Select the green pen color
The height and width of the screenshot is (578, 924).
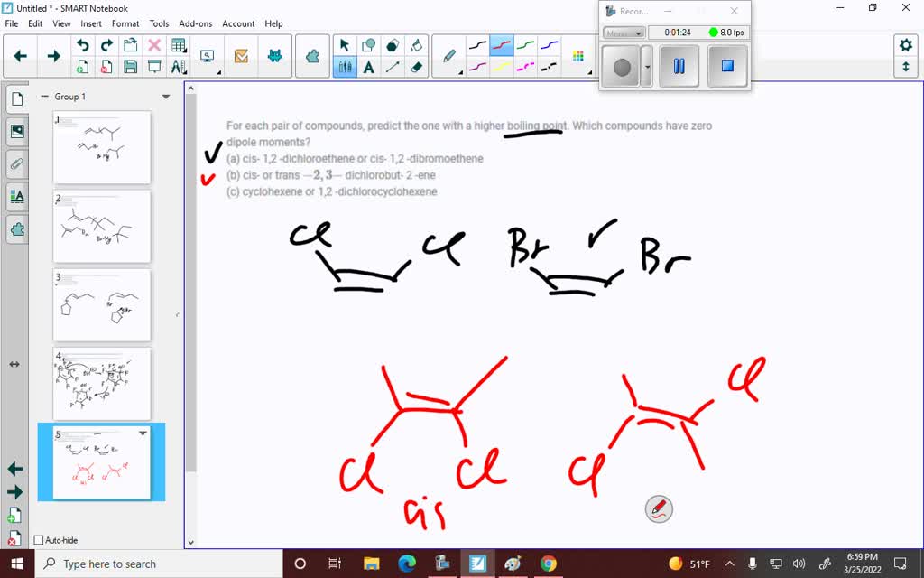(x=523, y=43)
